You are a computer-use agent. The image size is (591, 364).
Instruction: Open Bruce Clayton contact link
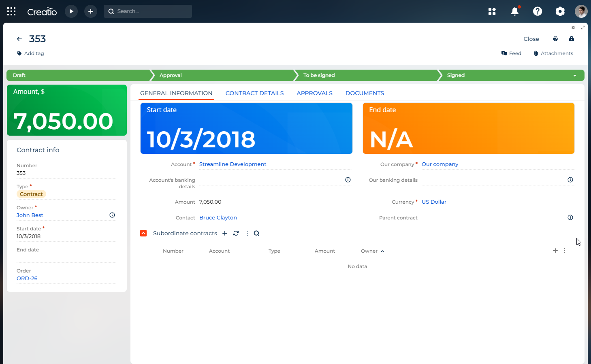point(218,217)
